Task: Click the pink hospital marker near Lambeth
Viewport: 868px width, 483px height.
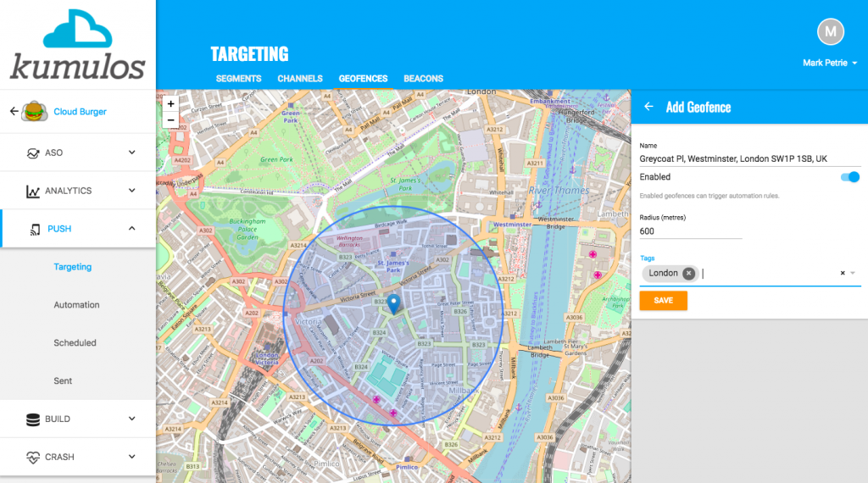Action: point(593,254)
